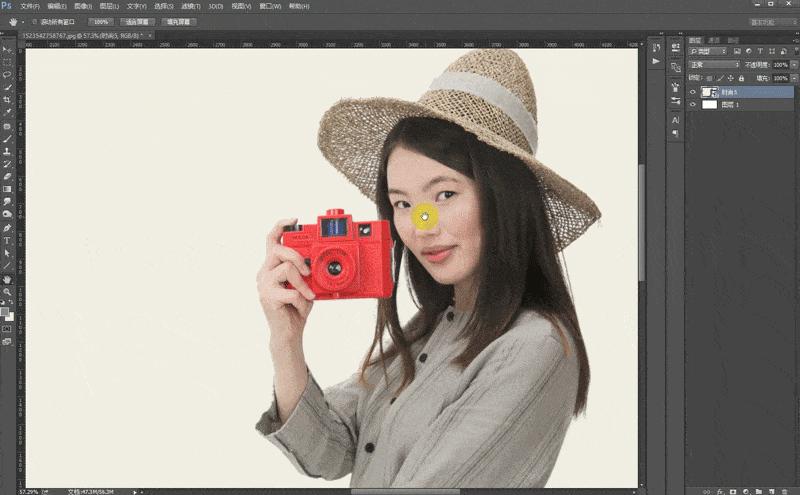Enable the scroll all windows checkbox
The image size is (800, 495).
click(35, 21)
